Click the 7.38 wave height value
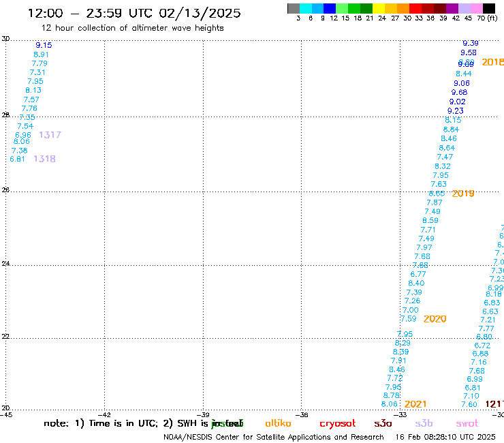 tap(20, 151)
